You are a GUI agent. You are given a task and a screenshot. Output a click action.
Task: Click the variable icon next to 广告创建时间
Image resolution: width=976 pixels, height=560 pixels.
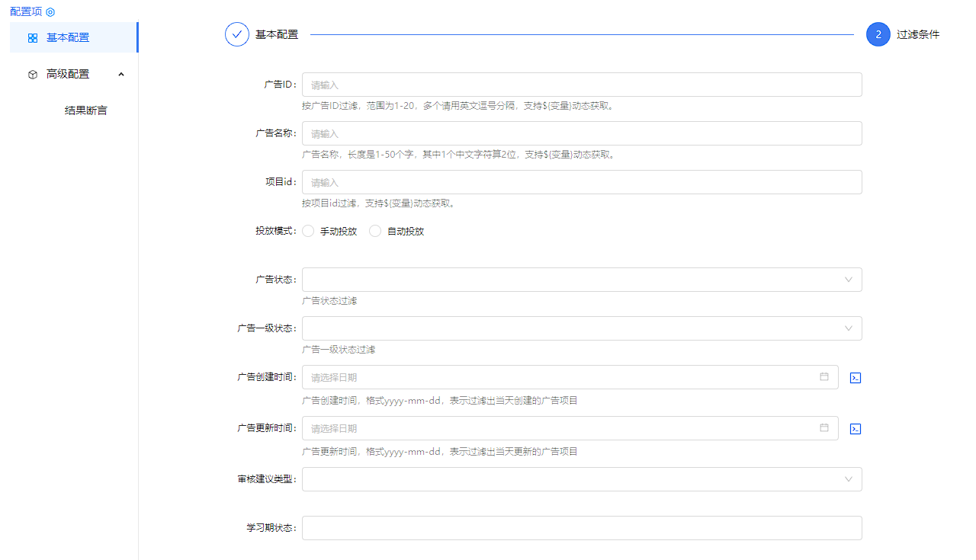(856, 378)
